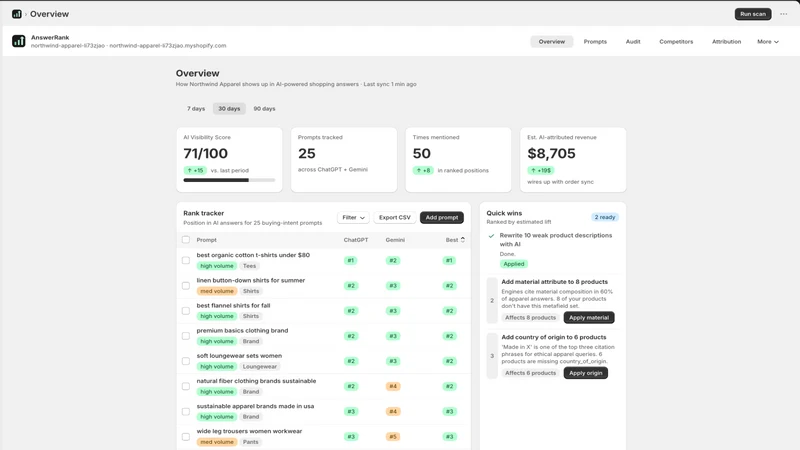Click 'Add country of origin to 6 products' title

pos(554,337)
